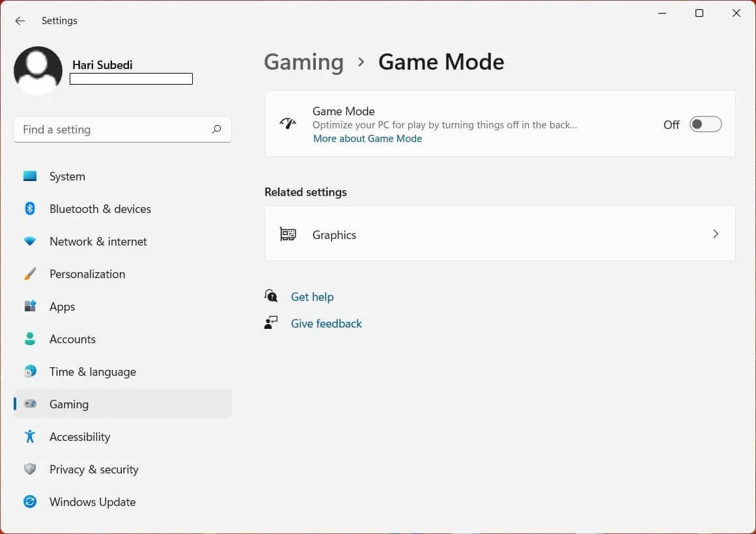The image size is (756, 534).
Task: Click Gaming in the breadcrumb
Action: pos(303,62)
